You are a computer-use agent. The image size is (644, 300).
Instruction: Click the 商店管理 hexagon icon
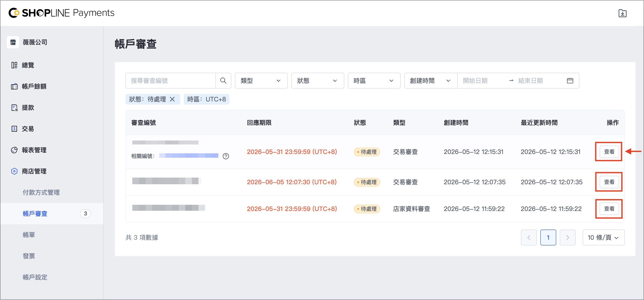pos(14,171)
